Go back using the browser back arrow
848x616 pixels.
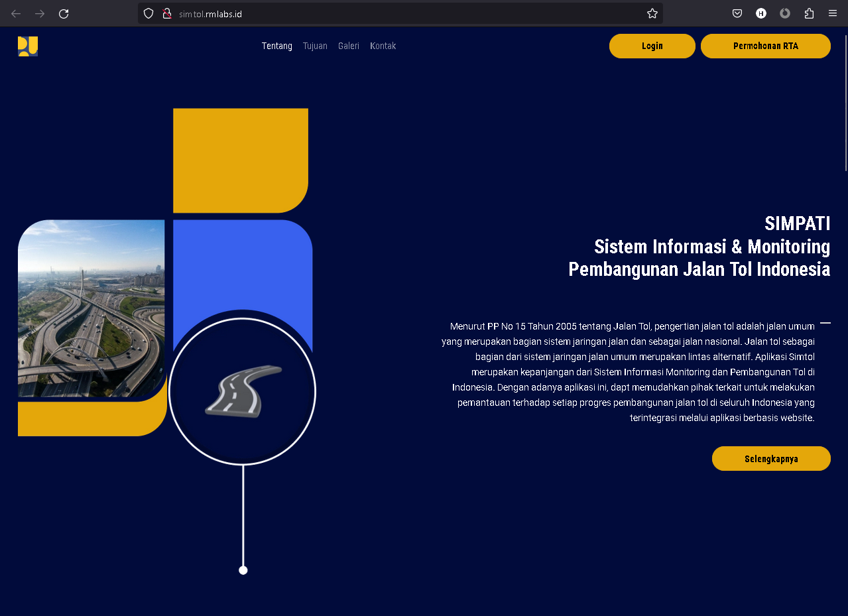point(16,13)
